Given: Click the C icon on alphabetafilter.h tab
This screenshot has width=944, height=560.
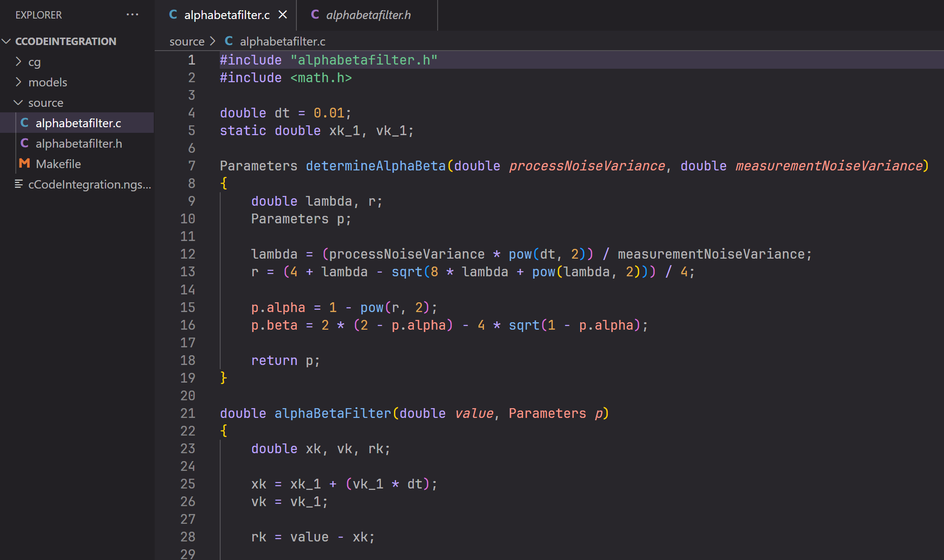Looking at the screenshot, I should [x=315, y=15].
